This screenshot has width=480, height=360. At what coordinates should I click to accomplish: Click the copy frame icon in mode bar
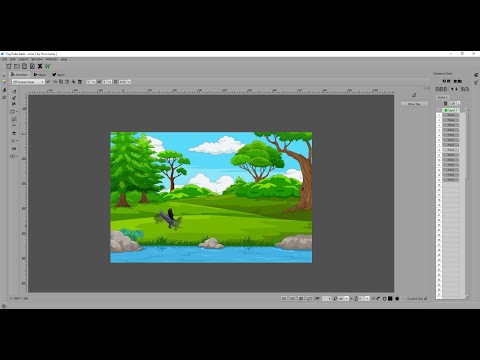pyautogui.click(x=61, y=82)
